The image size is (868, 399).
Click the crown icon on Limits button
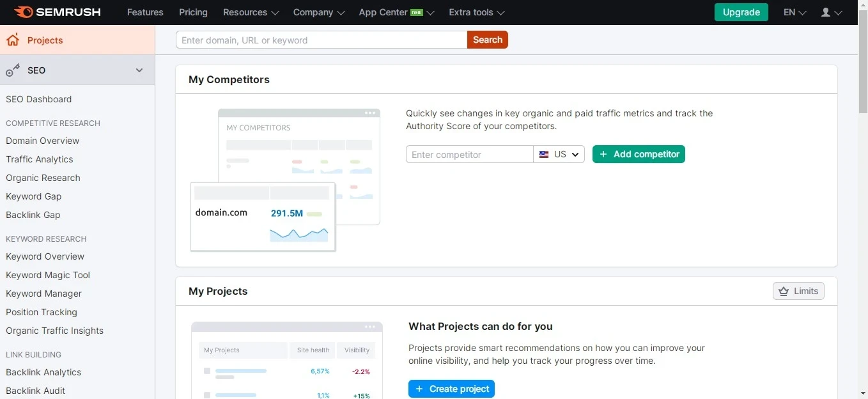[x=784, y=292]
